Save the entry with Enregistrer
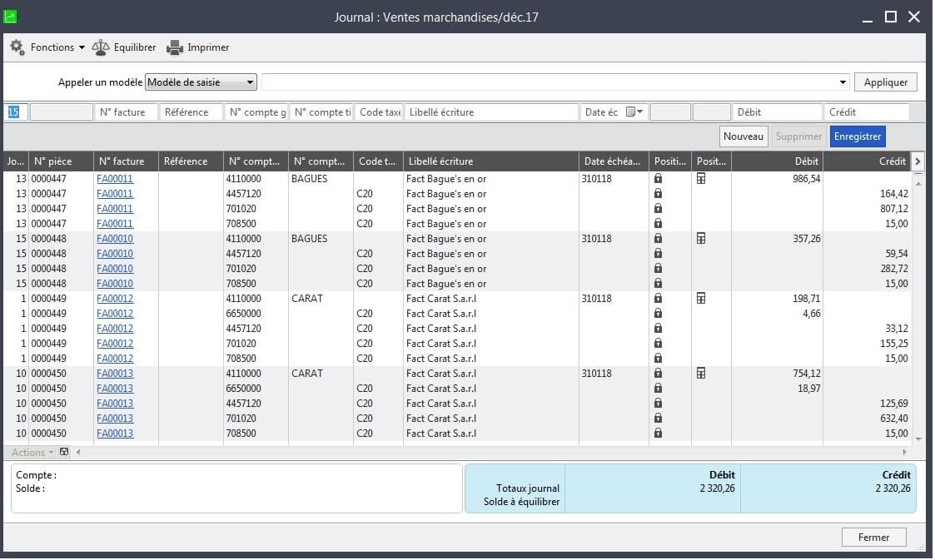Image resolution: width=935 pixels, height=560 pixels. coord(858,136)
